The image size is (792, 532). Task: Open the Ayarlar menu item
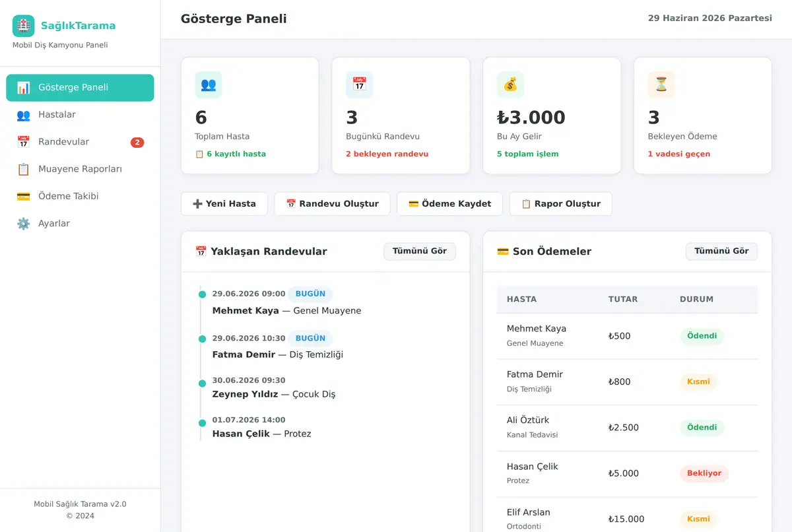80,224
